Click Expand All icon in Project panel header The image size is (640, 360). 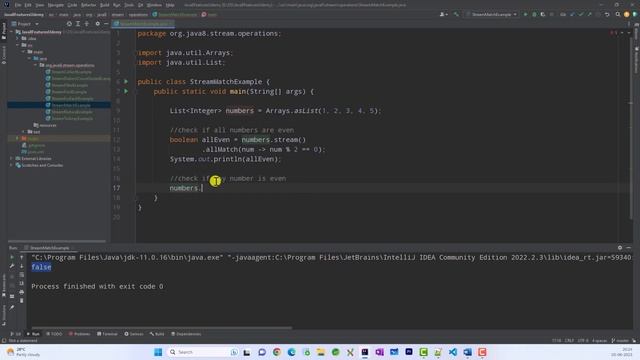(78, 24)
